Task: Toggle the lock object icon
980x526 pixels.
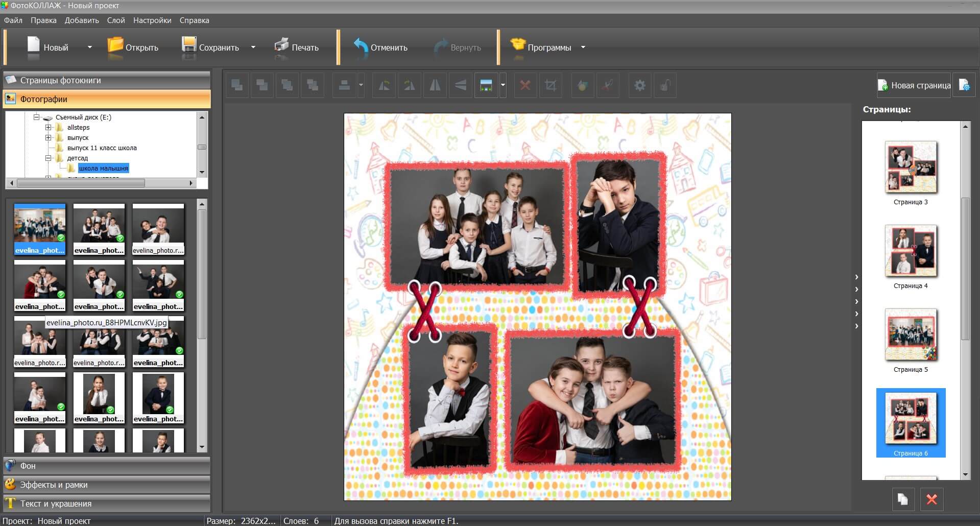Action: (x=665, y=85)
